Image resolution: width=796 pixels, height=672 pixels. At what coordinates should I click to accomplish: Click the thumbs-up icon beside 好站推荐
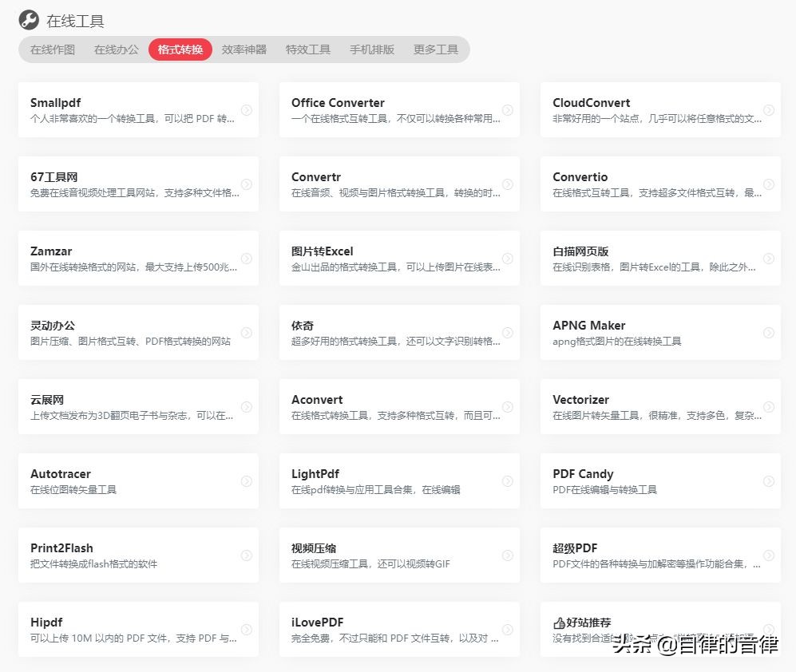[559, 623]
